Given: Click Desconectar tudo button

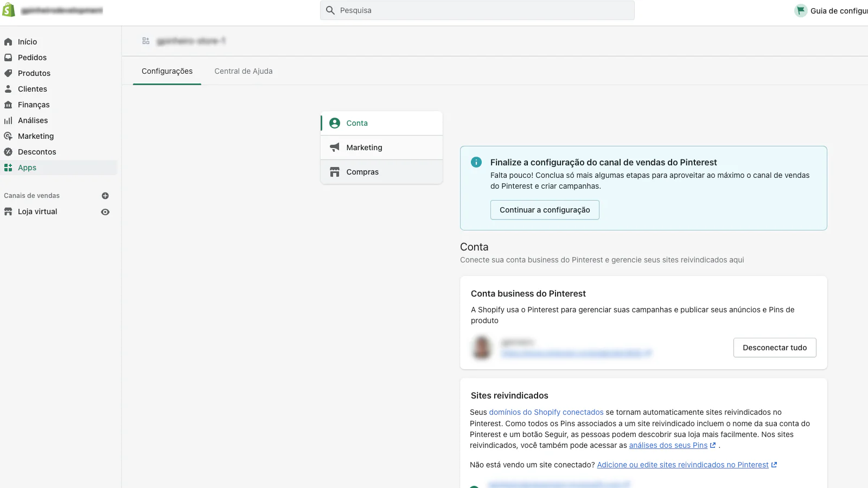Looking at the screenshot, I should 775,348.
